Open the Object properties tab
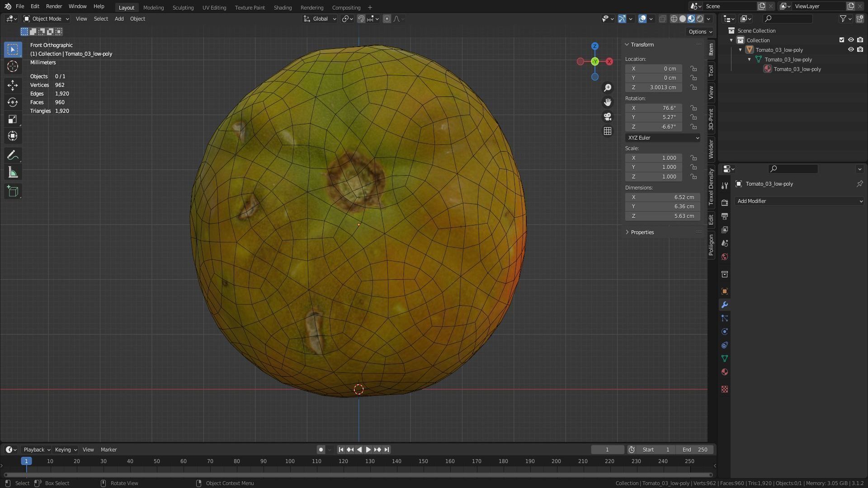Screen dimensions: 868x488 pyautogui.click(x=725, y=291)
